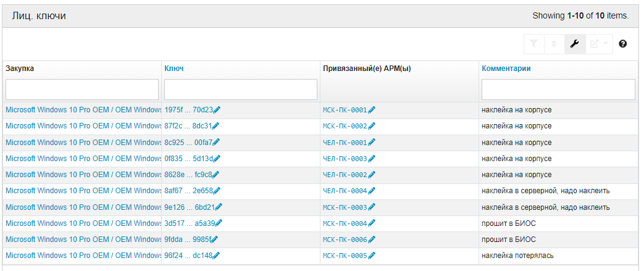Open the export dropdown menu
644x271 pixels.
598,44
